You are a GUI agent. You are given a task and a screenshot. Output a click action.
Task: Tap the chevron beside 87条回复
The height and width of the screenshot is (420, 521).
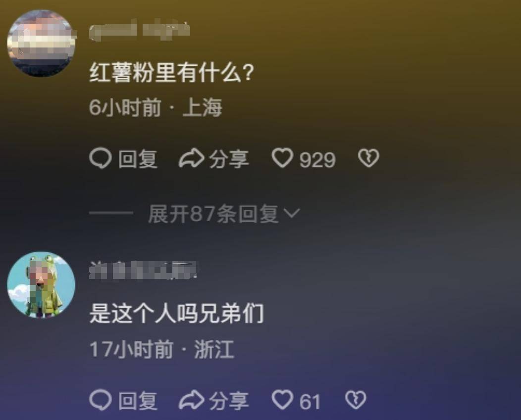pos(292,213)
